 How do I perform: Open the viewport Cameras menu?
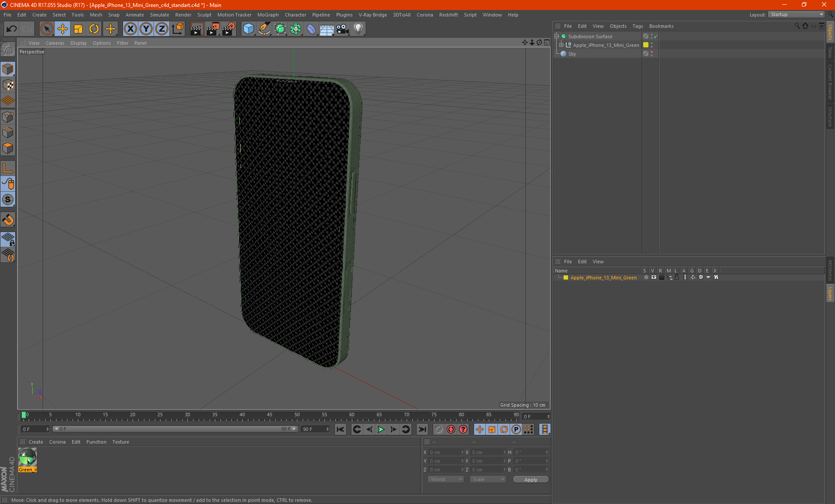point(55,43)
